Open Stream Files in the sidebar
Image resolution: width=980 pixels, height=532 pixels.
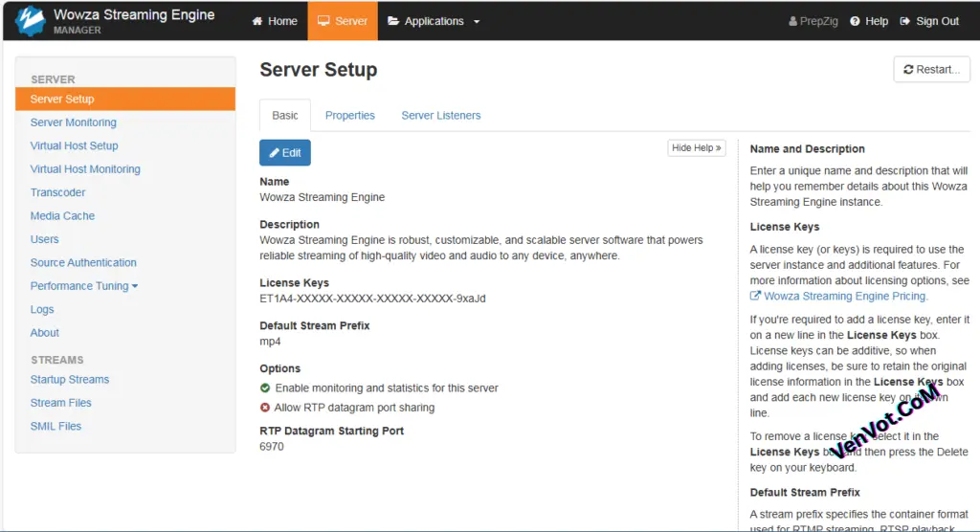point(60,403)
